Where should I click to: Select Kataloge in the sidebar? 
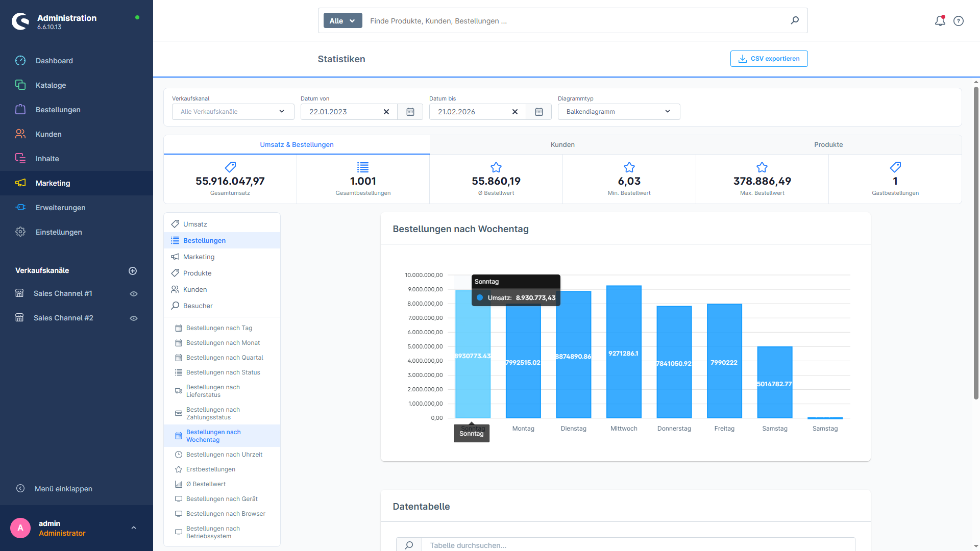click(51, 85)
